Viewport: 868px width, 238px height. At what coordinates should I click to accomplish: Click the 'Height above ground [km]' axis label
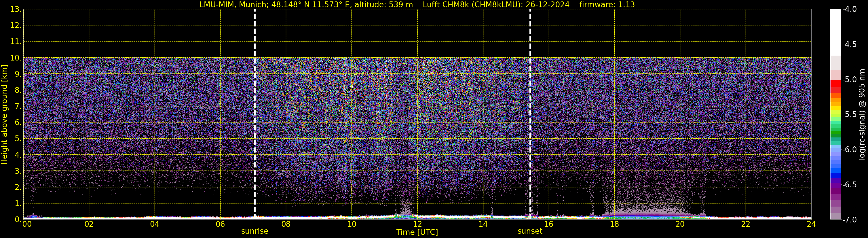point(4,115)
